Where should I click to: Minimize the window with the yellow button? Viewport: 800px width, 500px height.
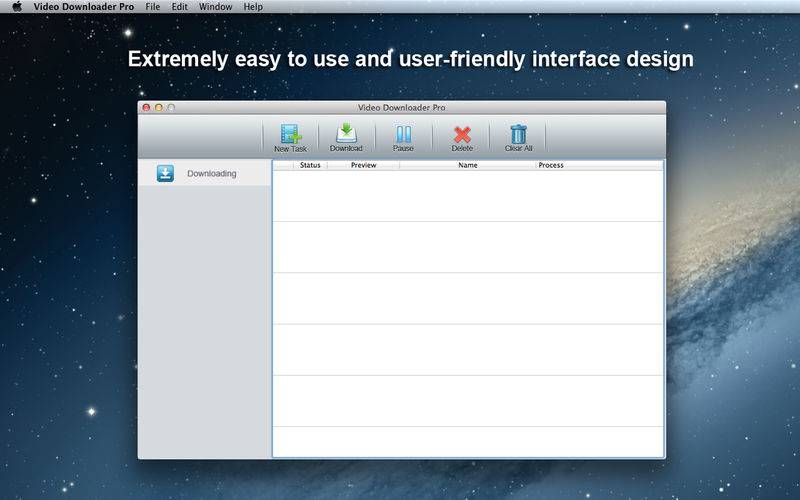(159, 108)
